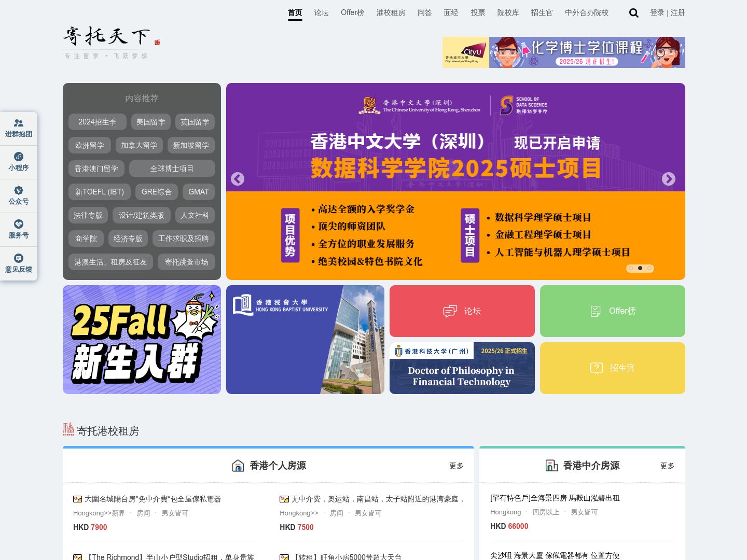Click 更多 beside 香港中介房源
747x560 pixels.
click(668, 466)
